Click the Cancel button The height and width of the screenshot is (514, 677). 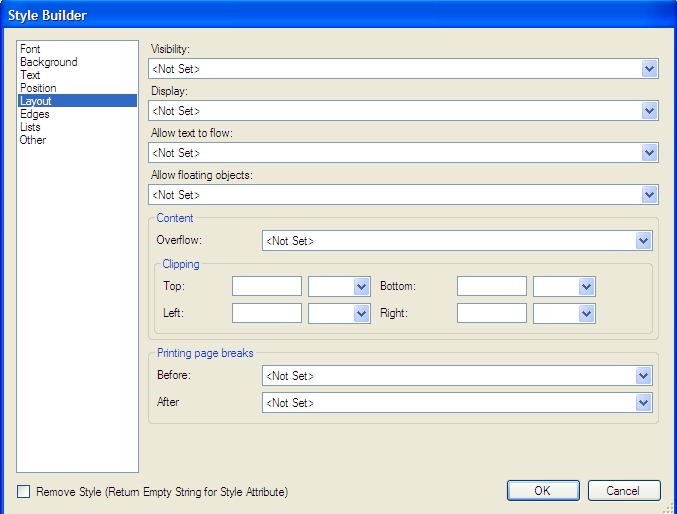click(x=624, y=491)
